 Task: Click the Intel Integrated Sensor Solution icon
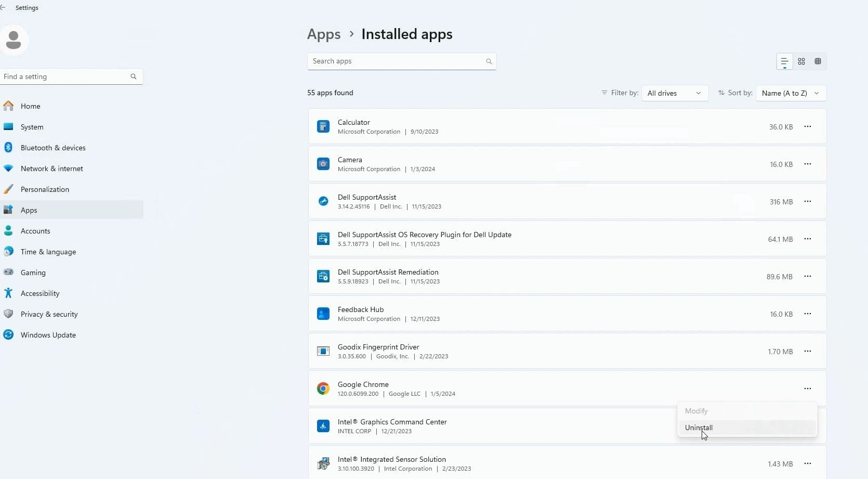pos(323,463)
